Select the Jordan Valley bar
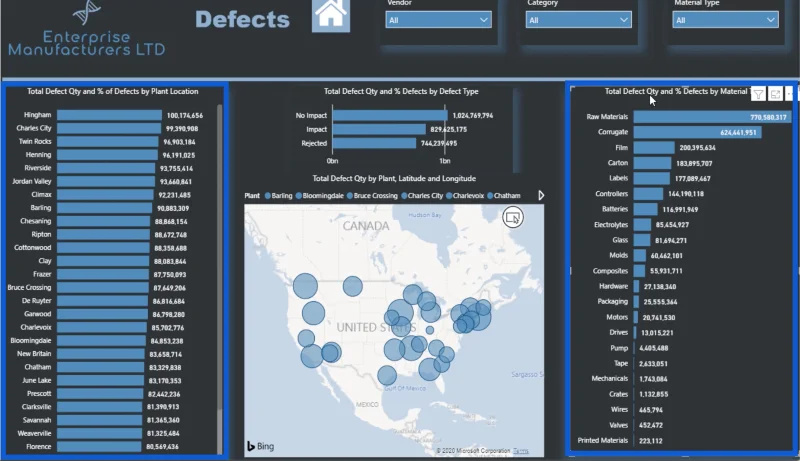 (106, 182)
